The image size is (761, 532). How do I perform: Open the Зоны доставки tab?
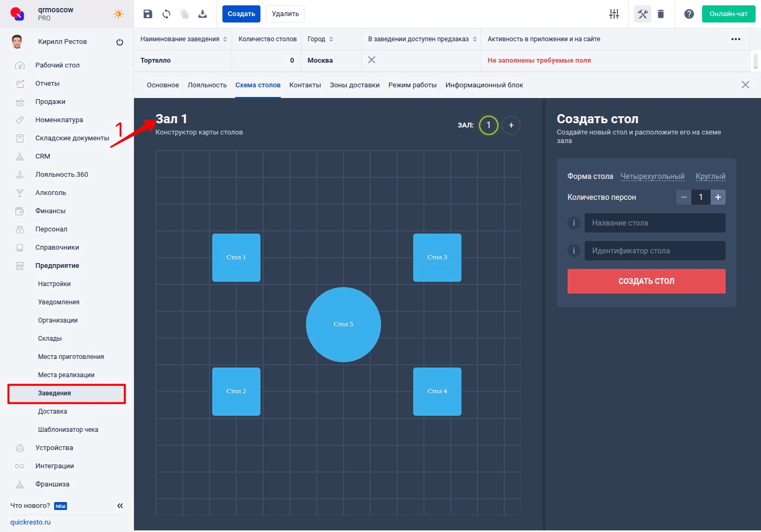[355, 85]
